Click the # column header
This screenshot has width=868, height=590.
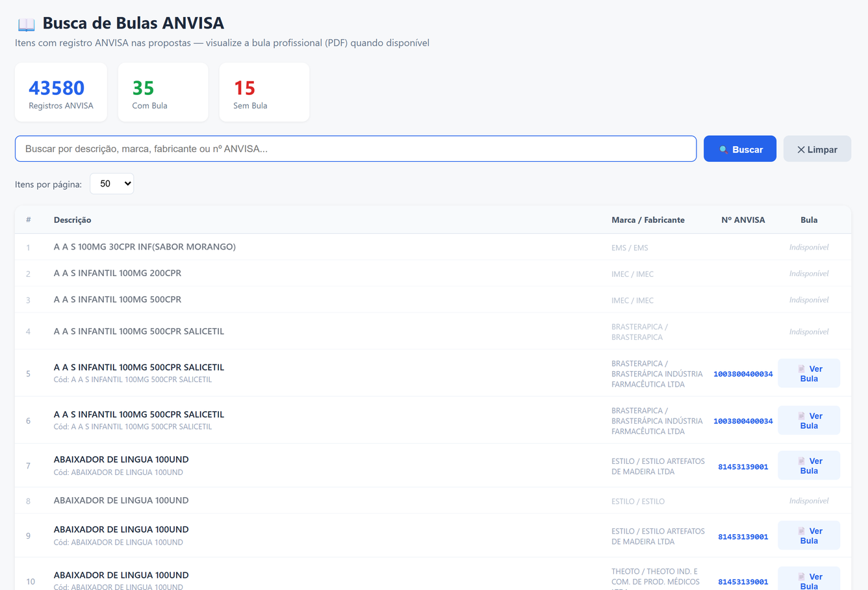click(28, 220)
